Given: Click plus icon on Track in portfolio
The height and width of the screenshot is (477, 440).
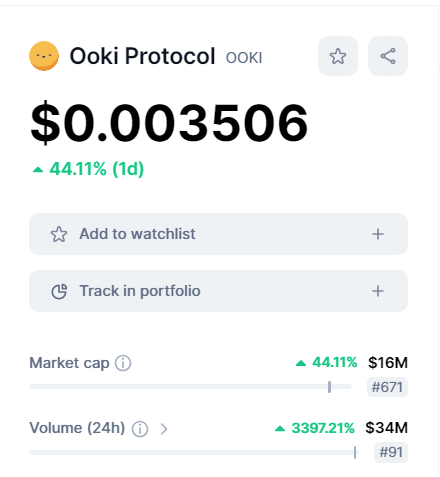Looking at the screenshot, I should [x=378, y=291].
